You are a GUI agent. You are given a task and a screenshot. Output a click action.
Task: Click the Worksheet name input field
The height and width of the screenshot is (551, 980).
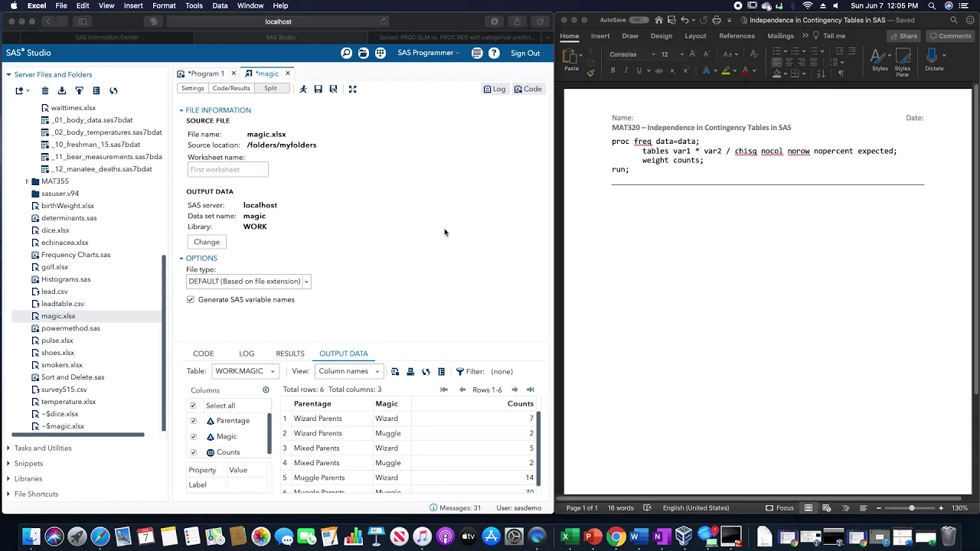point(227,169)
